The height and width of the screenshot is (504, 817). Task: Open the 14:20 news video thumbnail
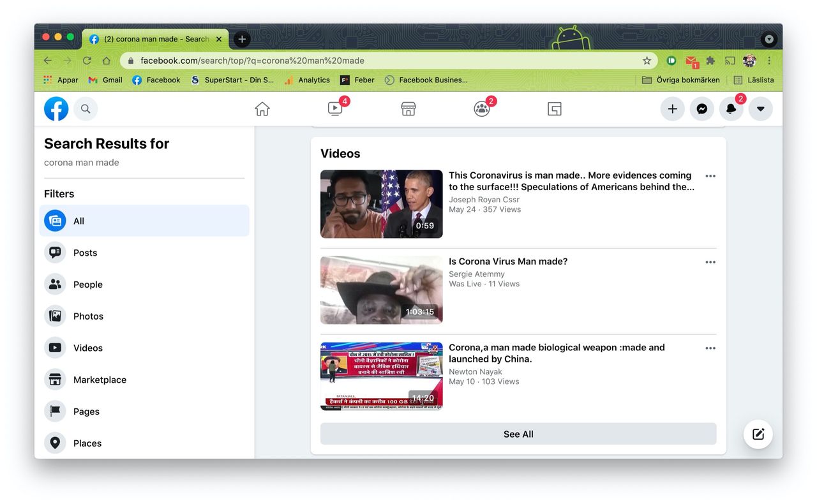(381, 376)
